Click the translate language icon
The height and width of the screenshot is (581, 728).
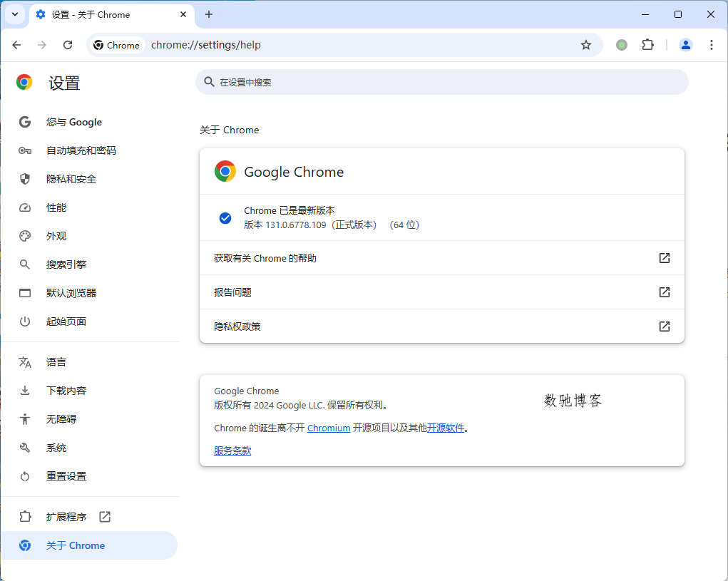click(x=25, y=362)
